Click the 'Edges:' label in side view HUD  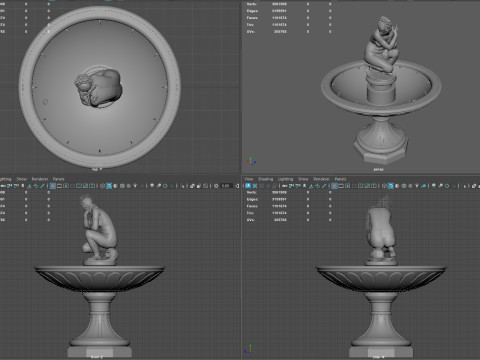point(252,199)
